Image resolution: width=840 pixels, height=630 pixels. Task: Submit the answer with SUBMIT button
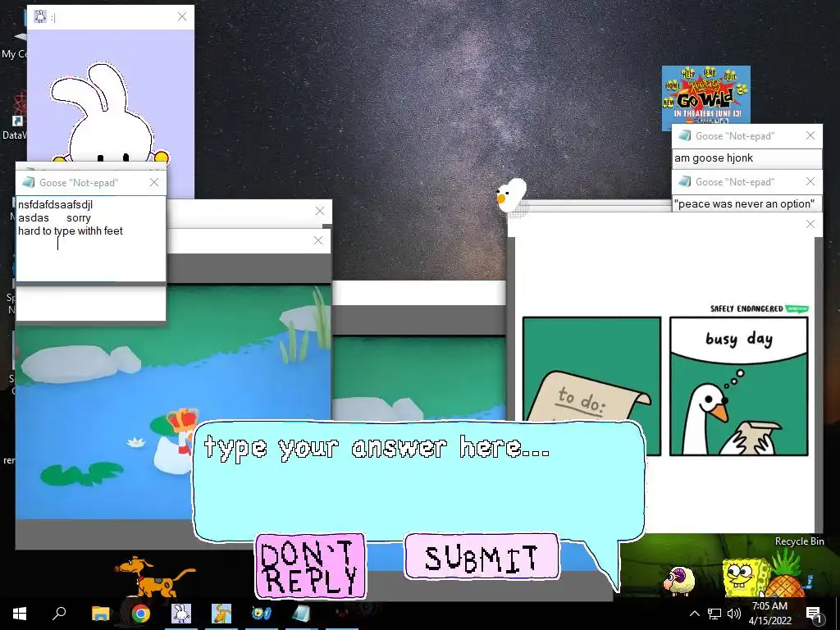pos(482,557)
